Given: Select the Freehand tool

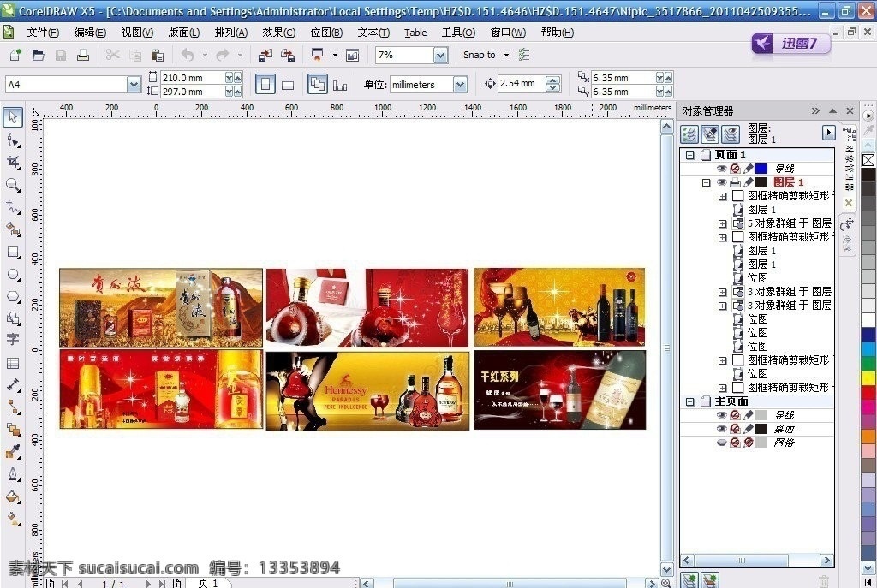Looking at the screenshot, I should 14,207.
